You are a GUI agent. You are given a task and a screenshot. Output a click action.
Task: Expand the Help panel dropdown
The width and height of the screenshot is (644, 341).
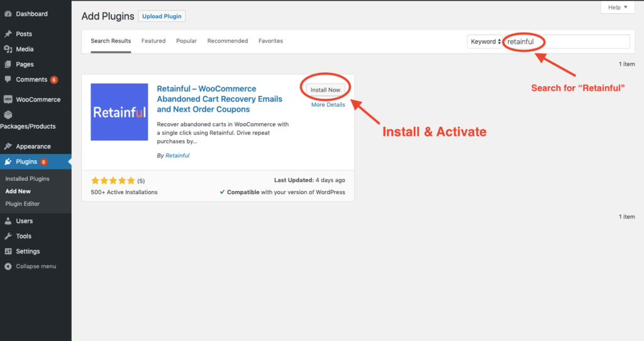(618, 8)
